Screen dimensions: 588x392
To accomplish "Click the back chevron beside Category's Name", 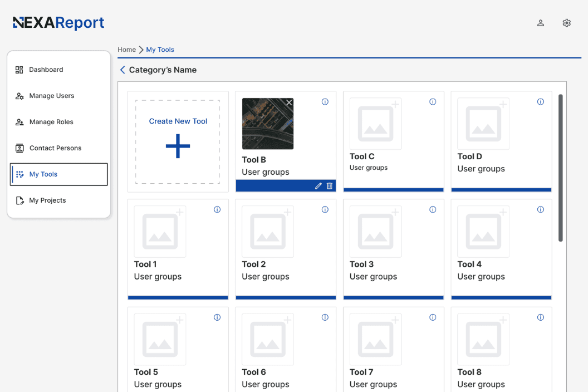I will pyautogui.click(x=122, y=70).
